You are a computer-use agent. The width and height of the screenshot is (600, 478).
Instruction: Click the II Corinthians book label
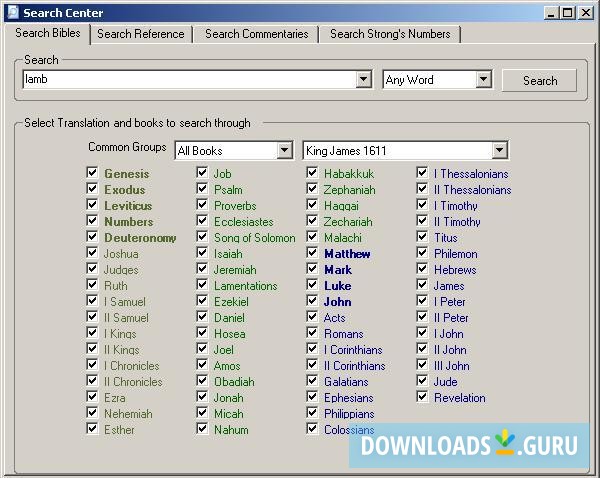pyautogui.click(x=355, y=366)
